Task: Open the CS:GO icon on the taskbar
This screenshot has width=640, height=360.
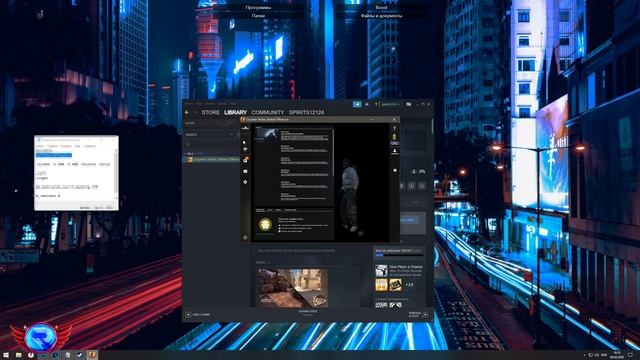Action: [x=92, y=355]
